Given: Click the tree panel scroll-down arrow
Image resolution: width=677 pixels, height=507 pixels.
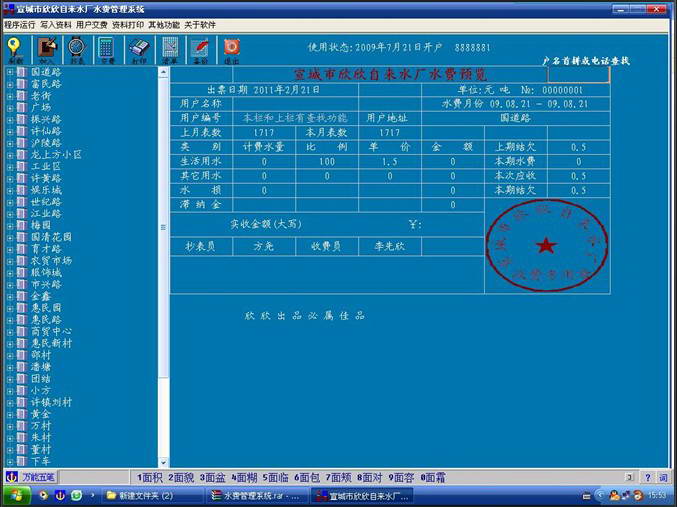Looking at the screenshot, I should pos(163,463).
